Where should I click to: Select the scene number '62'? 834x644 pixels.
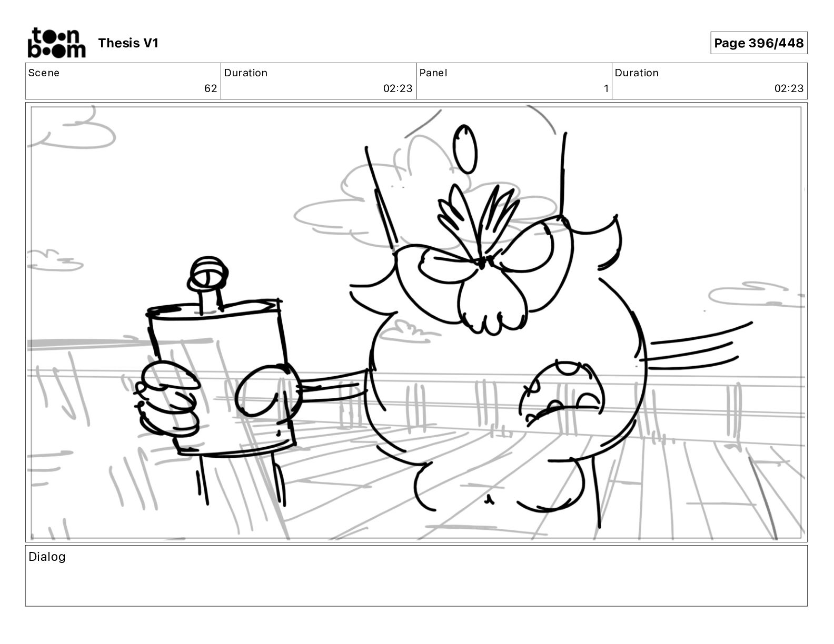pyautogui.click(x=211, y=88)
